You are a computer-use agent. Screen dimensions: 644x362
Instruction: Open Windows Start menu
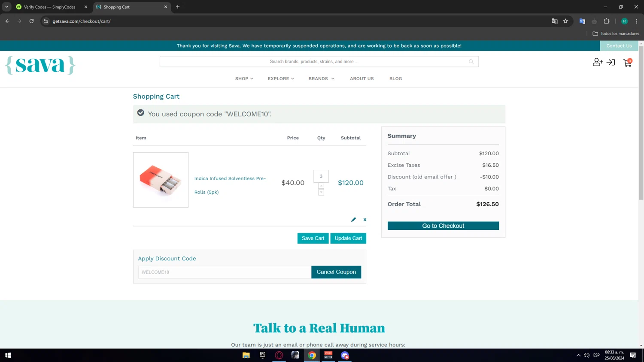8,355
